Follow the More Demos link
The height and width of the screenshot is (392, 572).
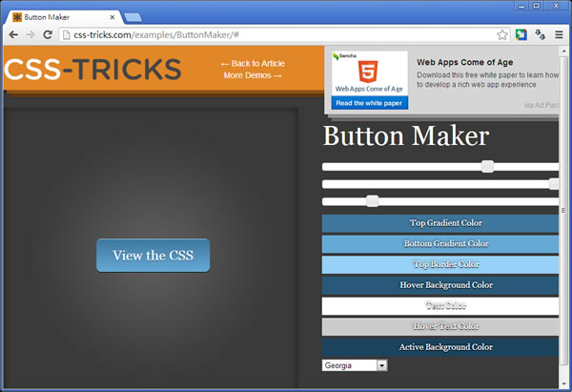[x=253, y=75]
